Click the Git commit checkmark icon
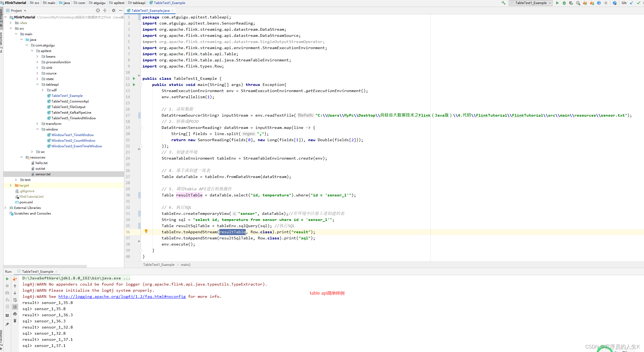 [638, 3]
